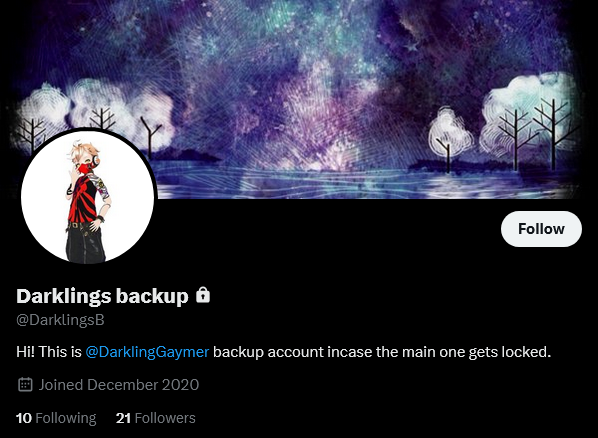Image resolution: width=598 pixels, height=438 pixels.
Task: Click the protected account lock icon
Action: coord(203,295)
